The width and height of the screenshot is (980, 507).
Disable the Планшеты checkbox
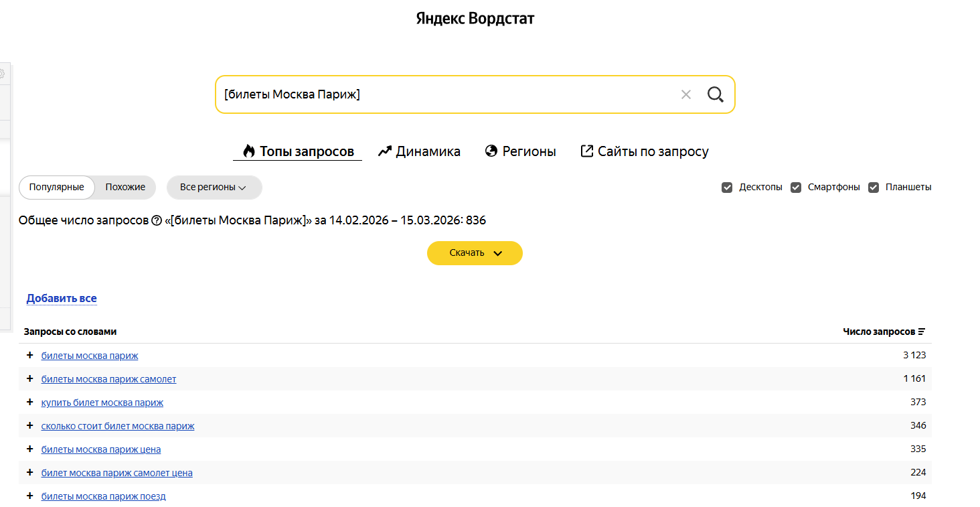pos(874,188)
